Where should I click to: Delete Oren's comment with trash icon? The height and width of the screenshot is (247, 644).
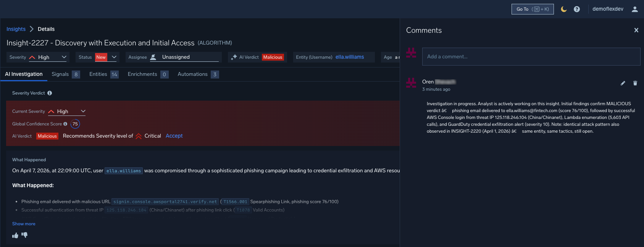pyautogui.click(x=635, y=83)
